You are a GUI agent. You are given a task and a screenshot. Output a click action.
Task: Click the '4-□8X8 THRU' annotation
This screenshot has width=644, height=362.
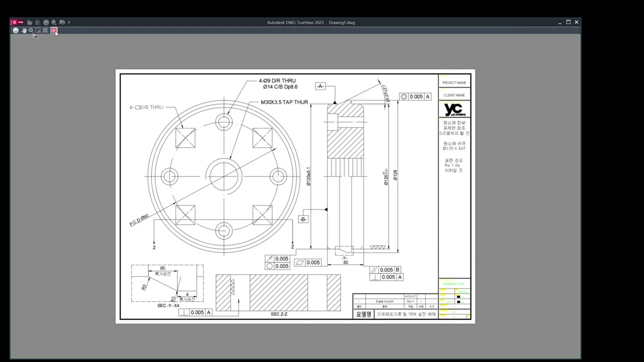(x=146, y=107)
